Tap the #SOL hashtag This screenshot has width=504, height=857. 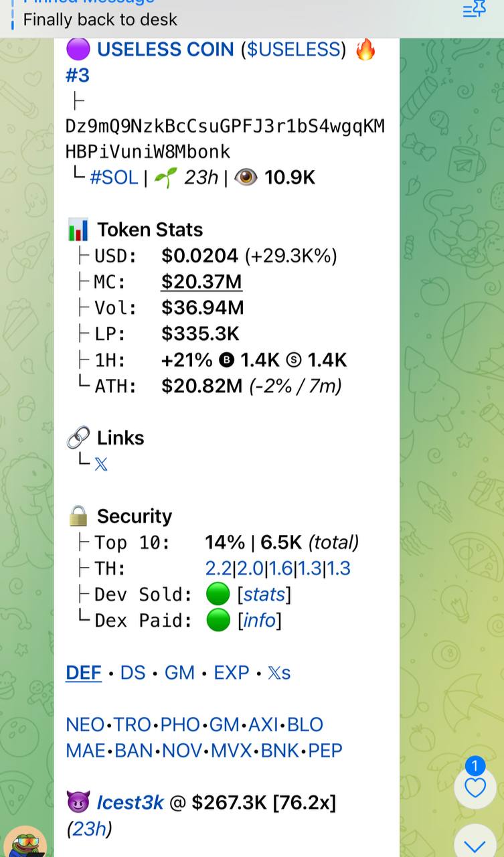[x=114, y=177]
